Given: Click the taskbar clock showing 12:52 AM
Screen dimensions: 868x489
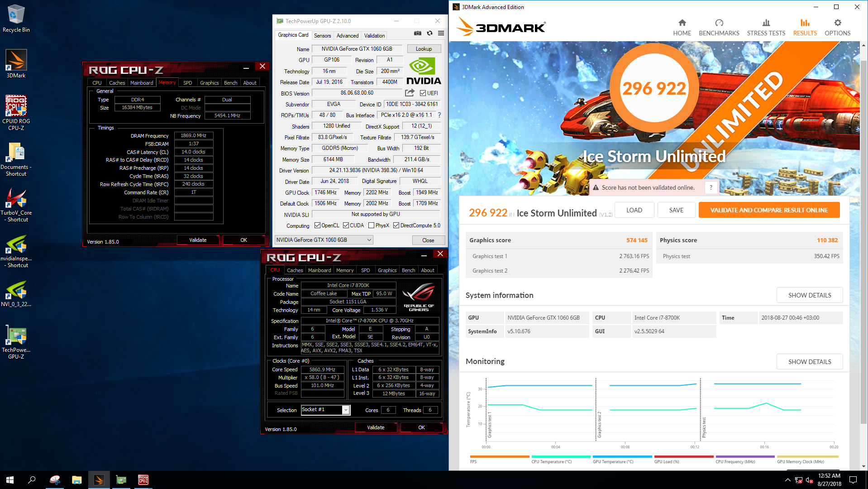Looking at the screenshot, I should pyautogui.click(x=829, y=480).
